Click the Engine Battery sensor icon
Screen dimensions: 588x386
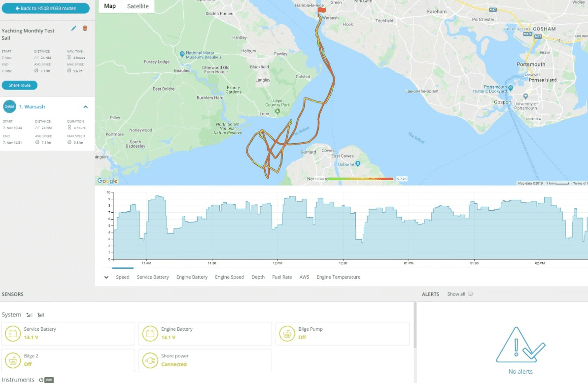[x=150, y=333]
